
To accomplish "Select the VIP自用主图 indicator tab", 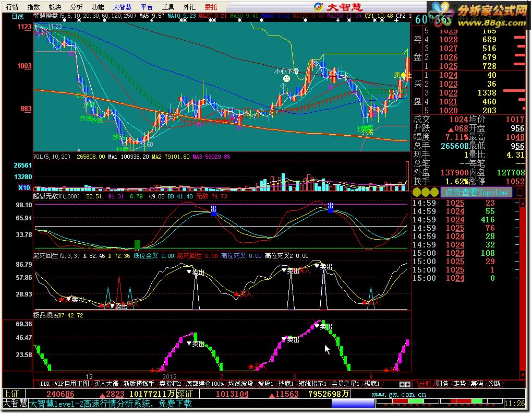I will click(x=71, y=384).
